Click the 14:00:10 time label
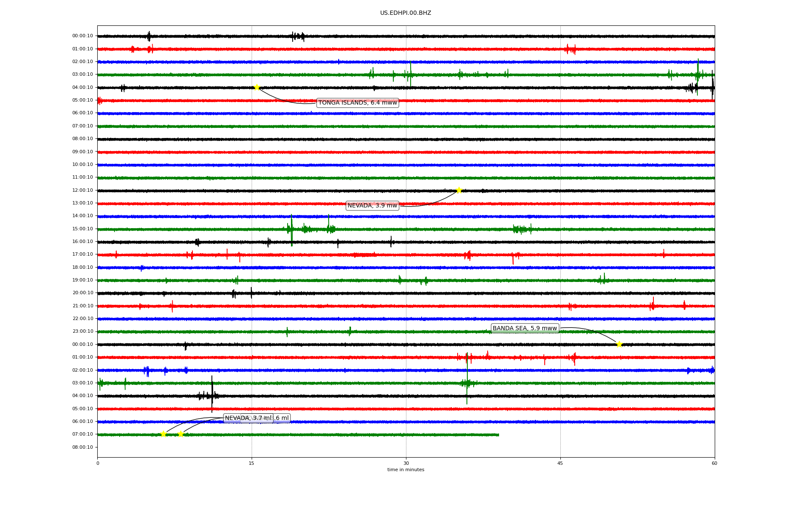This screenshot has height=508, width=812. [82, 216]
